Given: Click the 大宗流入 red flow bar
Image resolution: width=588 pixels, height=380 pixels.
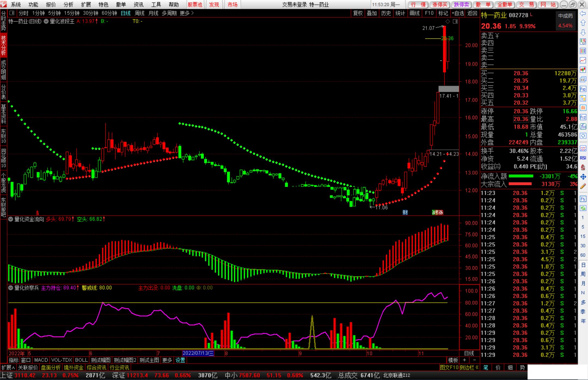Looking at the screenshot, I should click(x=520, y=184).
